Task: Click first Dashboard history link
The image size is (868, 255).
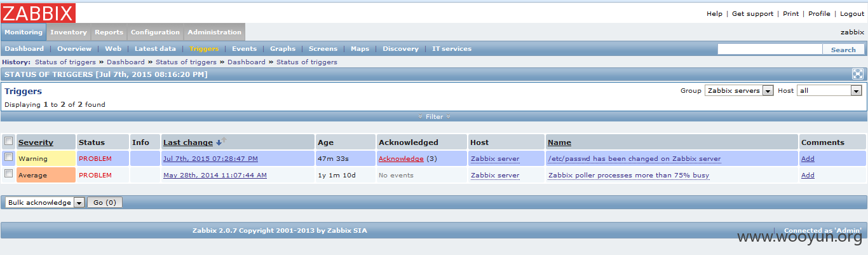Action: [126, 62]
